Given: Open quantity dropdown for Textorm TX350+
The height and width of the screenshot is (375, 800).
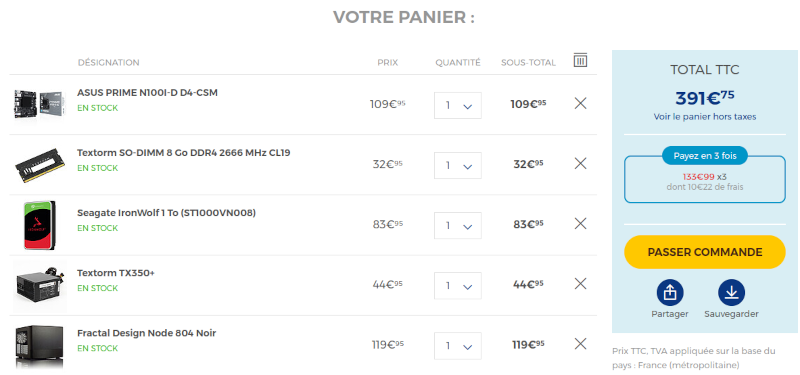Looking at the screenshot, I should pyautogui.click(x=458, y=286).
